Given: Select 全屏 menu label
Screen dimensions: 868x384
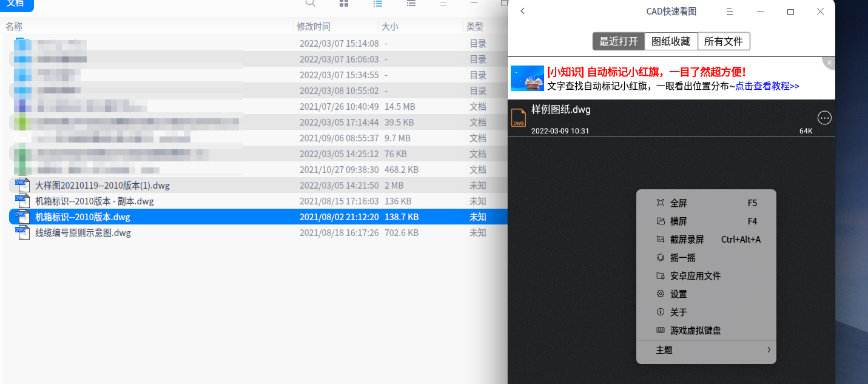Looking at the screenshot, I should point(679,203).
